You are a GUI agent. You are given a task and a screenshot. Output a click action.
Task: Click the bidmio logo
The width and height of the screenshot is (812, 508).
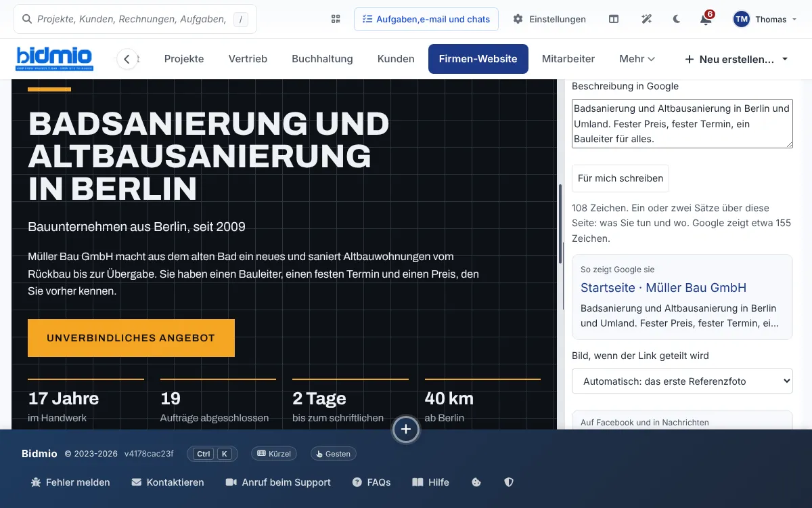(55, 58)
